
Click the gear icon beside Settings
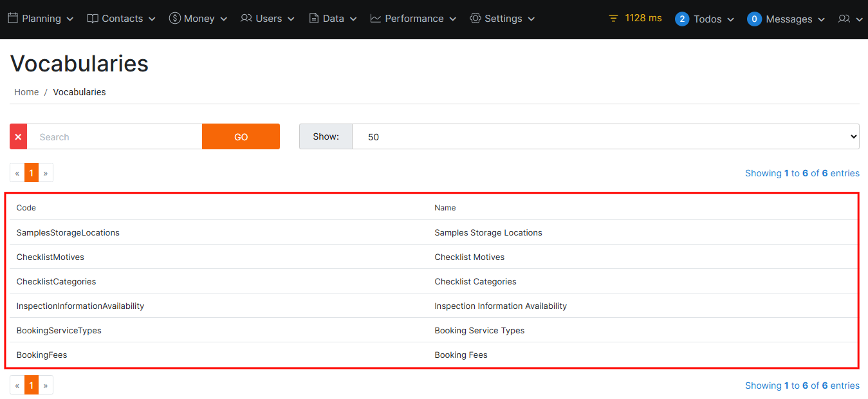pyautogui.click(x=476, y=19)
